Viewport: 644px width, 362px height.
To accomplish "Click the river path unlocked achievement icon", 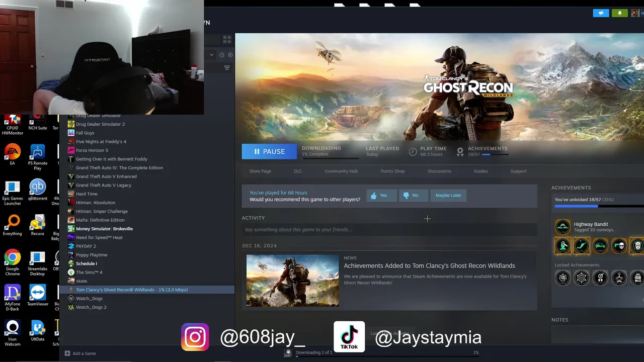I will 582,246.
